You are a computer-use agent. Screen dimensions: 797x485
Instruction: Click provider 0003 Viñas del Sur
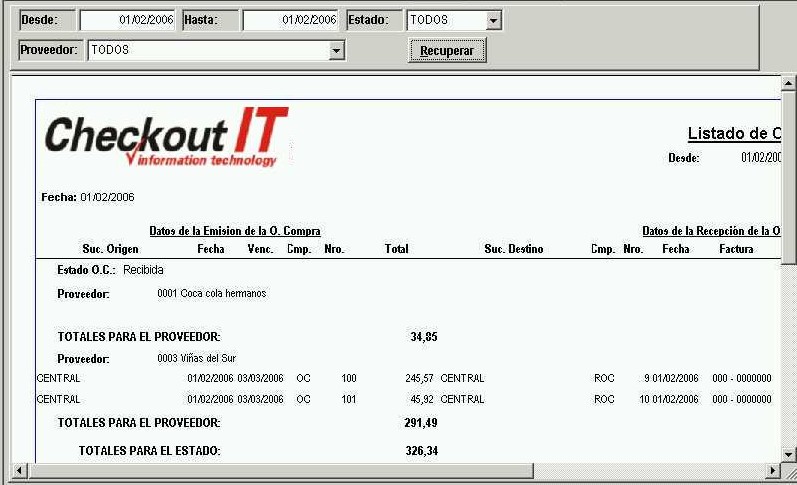(x=196, y=358)
